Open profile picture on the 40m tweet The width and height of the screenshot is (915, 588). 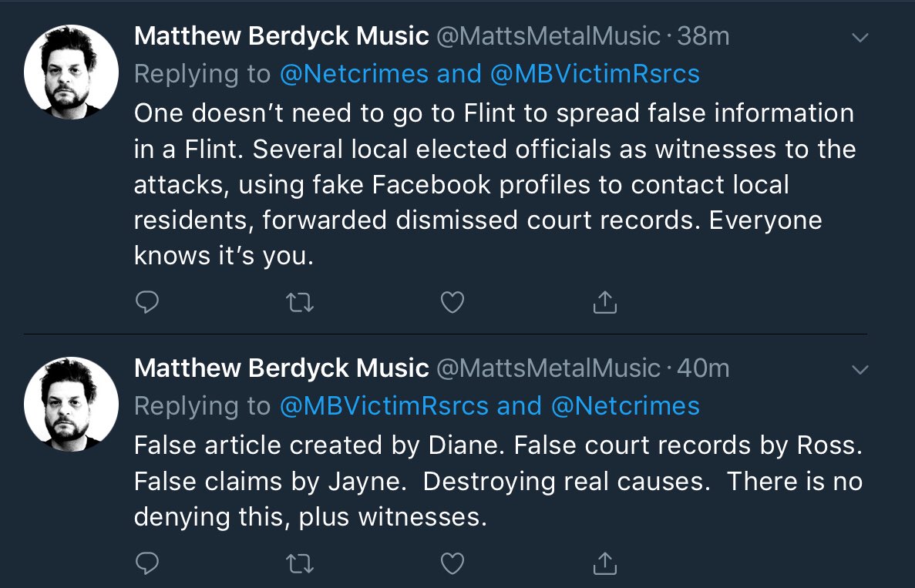click(x=71, y=405)
